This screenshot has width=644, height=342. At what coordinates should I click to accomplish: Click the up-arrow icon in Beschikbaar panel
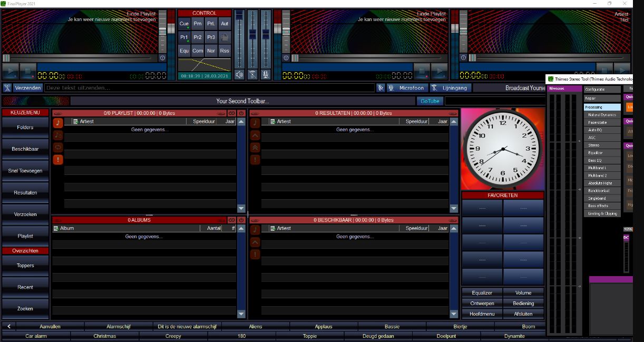pyautogui.click(x=255, y=242)
